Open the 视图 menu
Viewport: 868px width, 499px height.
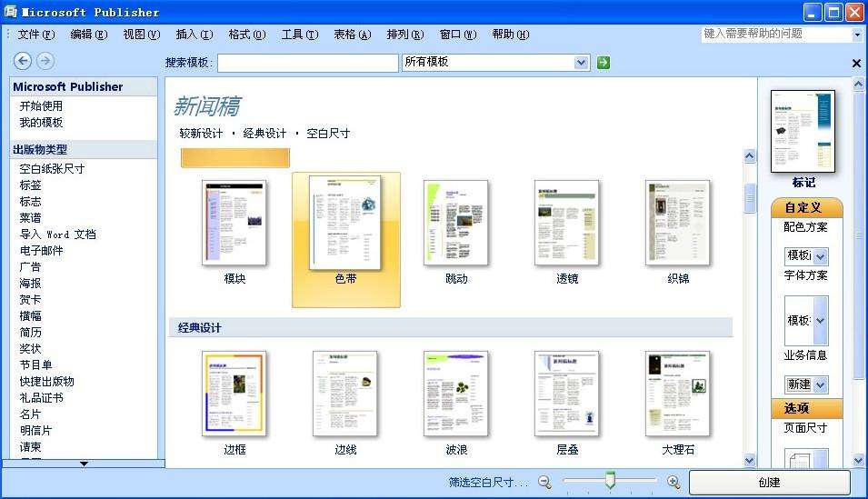pos(141,35)
